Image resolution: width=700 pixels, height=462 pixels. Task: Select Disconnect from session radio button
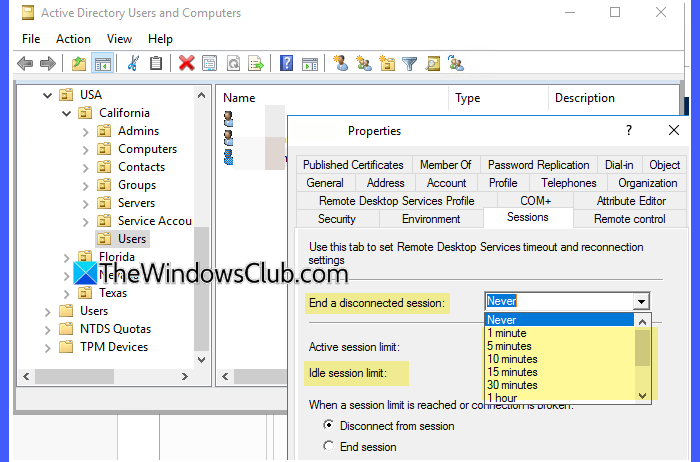click(329, 425)
